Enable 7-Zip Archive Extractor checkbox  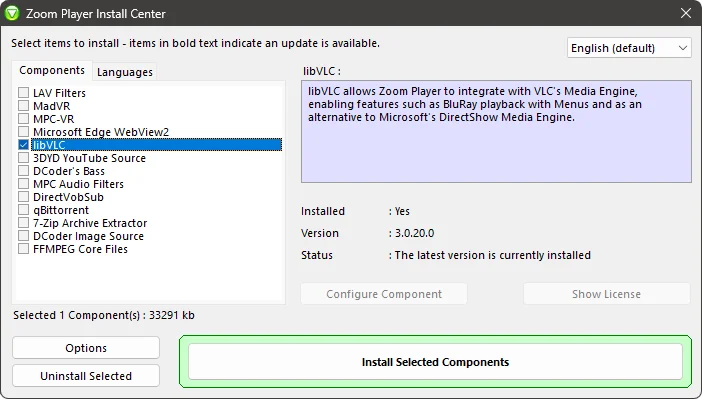tap(23, 223)
